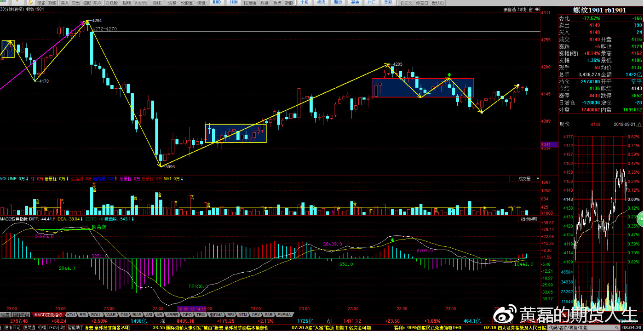Click the 多窗口 multi-window button

tap(422, 3)
